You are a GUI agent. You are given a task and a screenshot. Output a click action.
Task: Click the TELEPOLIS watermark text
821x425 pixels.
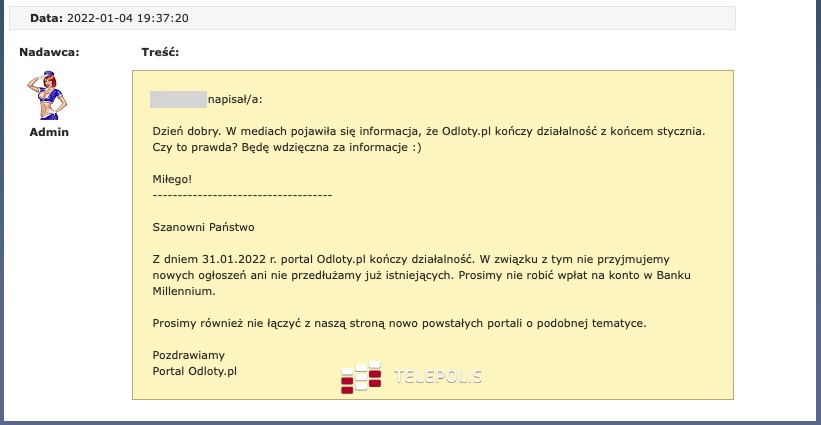point(438,377)
